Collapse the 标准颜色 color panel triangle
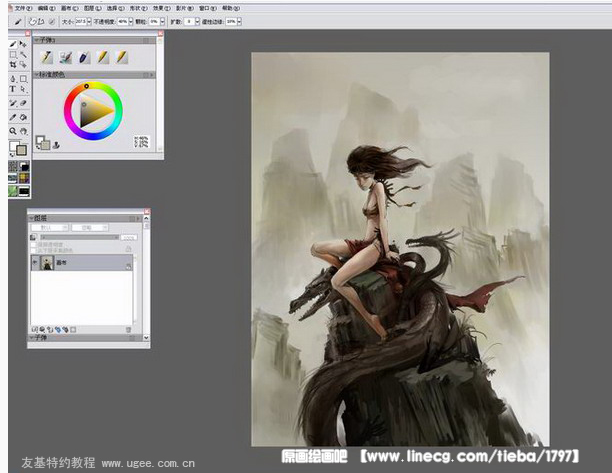 pyautogui.click(x=36, y=74)
